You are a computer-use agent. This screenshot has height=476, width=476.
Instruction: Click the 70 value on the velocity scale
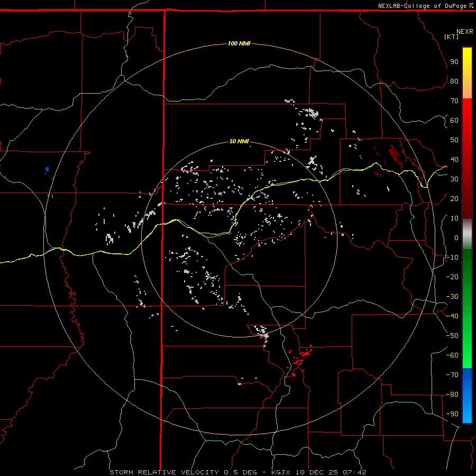pos(454,101)
